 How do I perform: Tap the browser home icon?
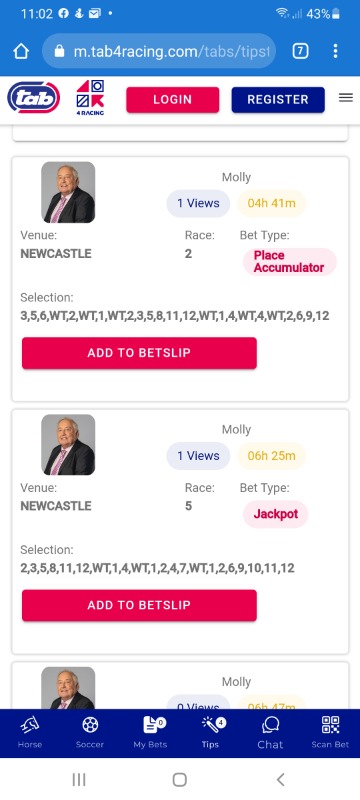(x=21, y=51)
